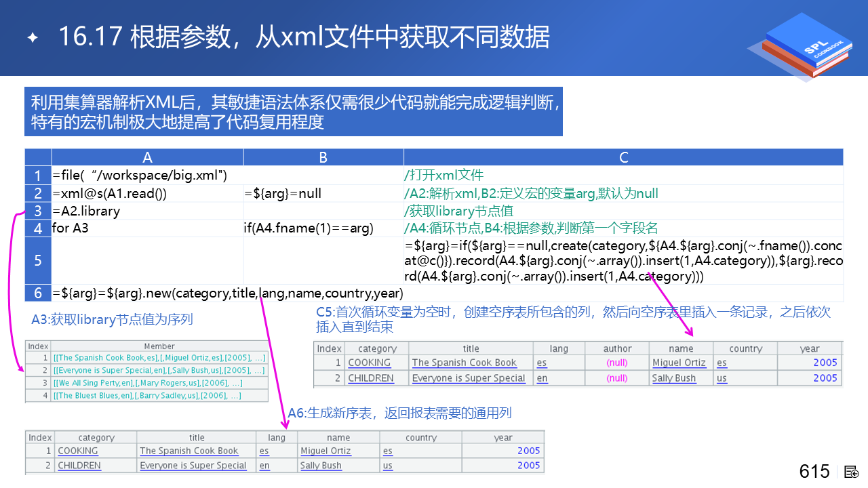Click the 'author' column header in C5 result table
Image resolution: width=868 pixels, height=488 pixels.
point(617,348)
